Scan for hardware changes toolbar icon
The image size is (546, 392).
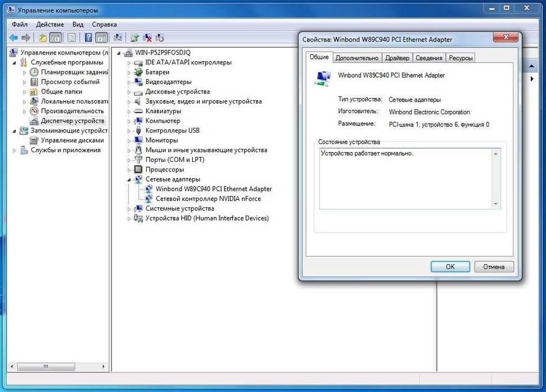tap(118, 38)
